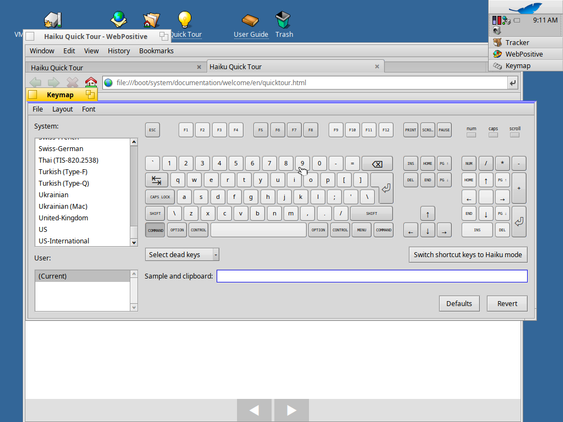The width and height of the screenshot is (563, 422).
Task: Select the United-Kingdom keymap
Action: (83, 218)
